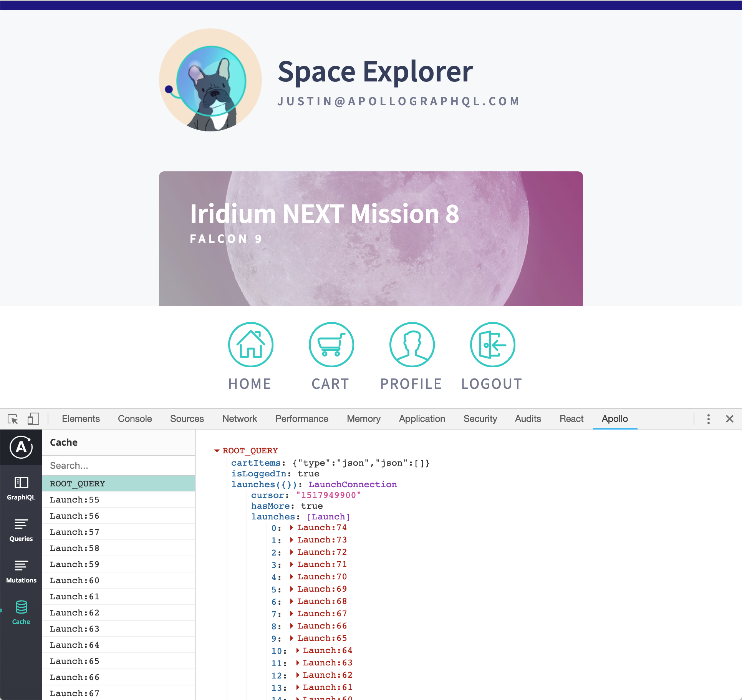Open the Profile icon
This screenshot has width=742, height=700.
(412, 345)
